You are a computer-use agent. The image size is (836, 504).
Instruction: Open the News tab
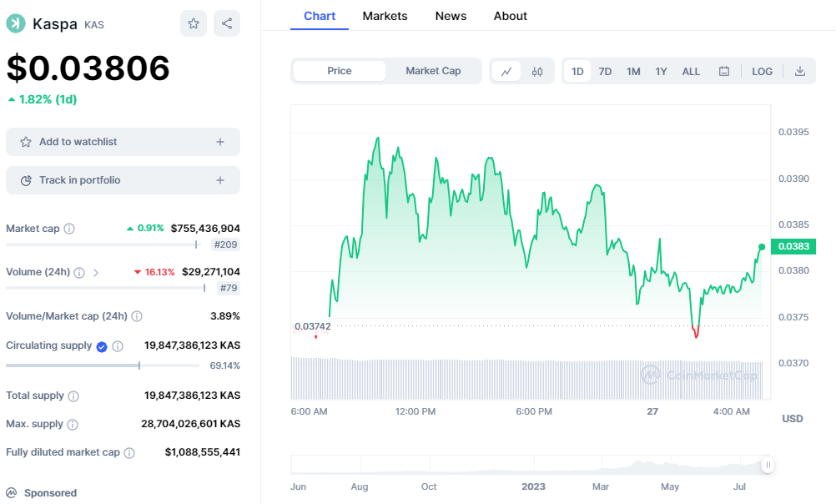click(451, 16)
